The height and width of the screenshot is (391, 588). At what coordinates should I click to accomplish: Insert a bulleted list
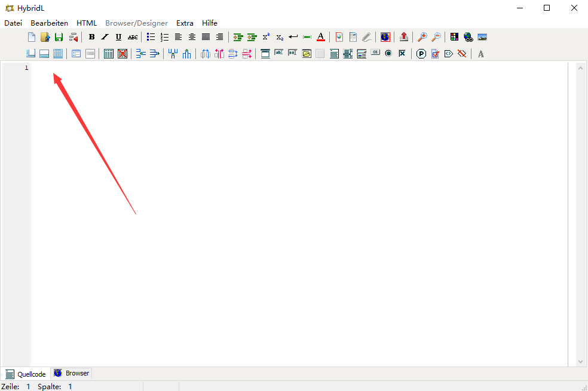(x=151, y=37)
